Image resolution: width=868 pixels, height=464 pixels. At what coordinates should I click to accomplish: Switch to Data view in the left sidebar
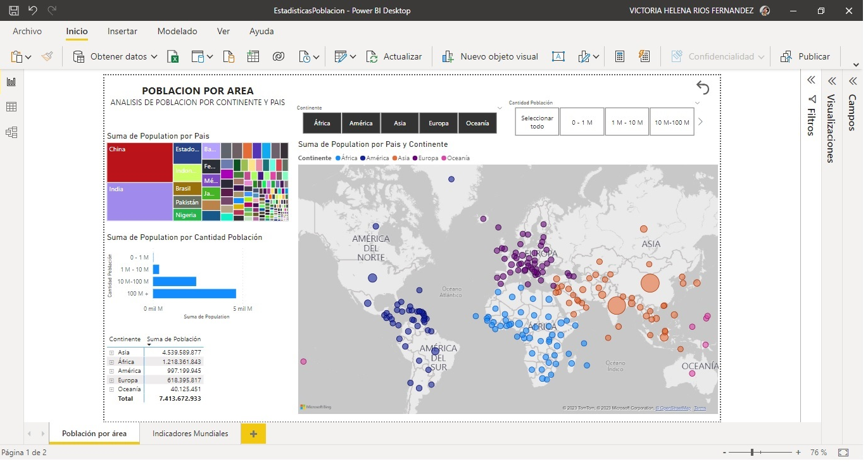point(10,106)
